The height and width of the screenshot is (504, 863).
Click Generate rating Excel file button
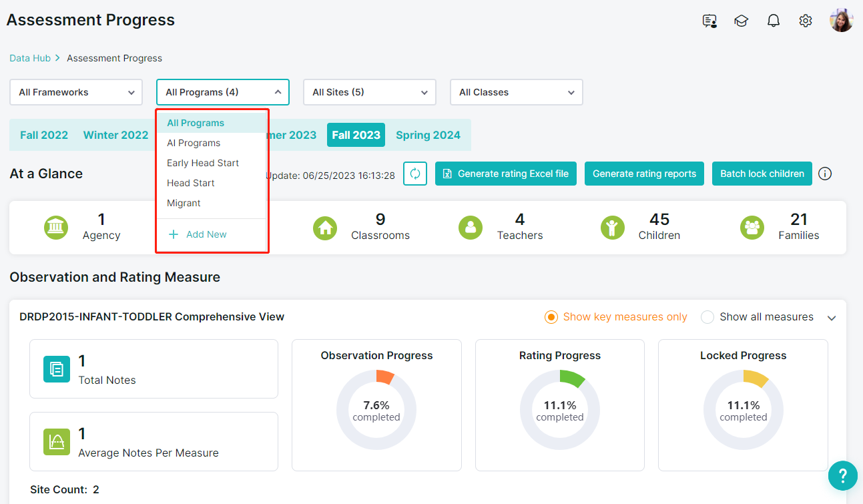tap(505, 174)
